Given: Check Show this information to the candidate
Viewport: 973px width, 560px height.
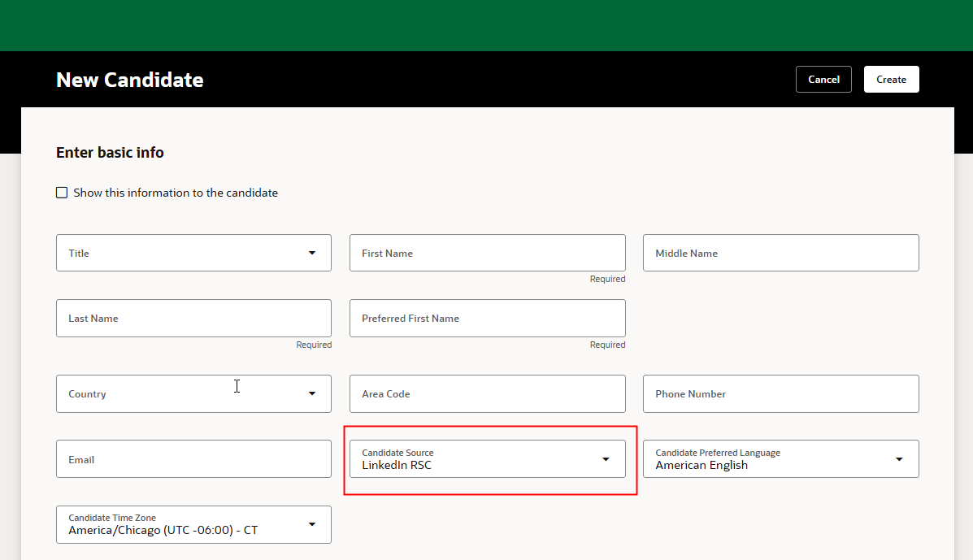Looking at the screenshot, I should tap(62, 193).
